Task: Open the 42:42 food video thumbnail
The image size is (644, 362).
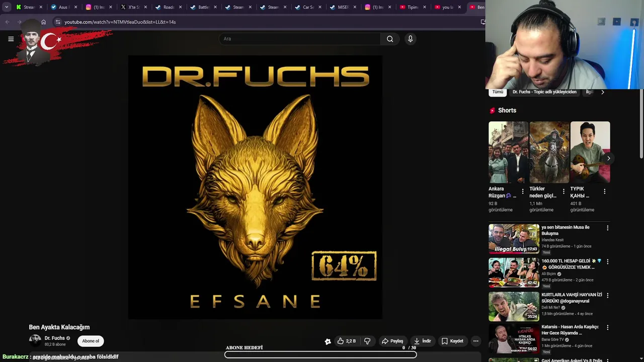Action: click(x=514, y=272)
